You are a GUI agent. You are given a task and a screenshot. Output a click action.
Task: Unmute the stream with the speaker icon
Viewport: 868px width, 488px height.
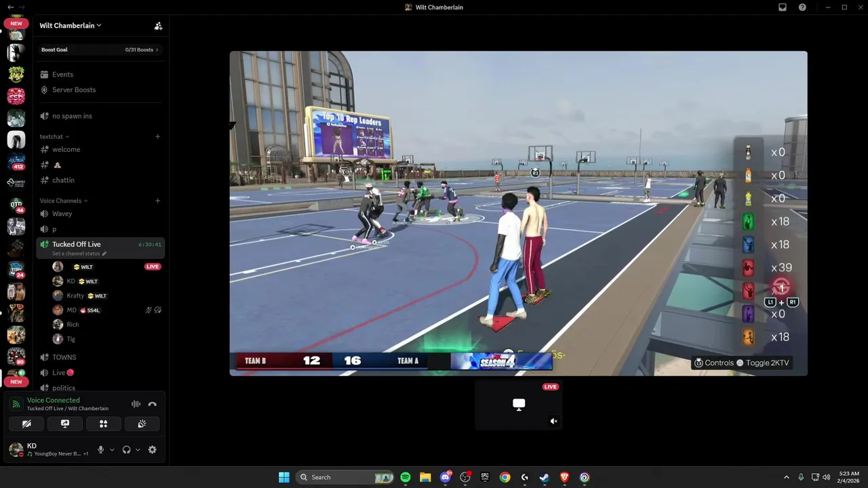click(553, 422)
